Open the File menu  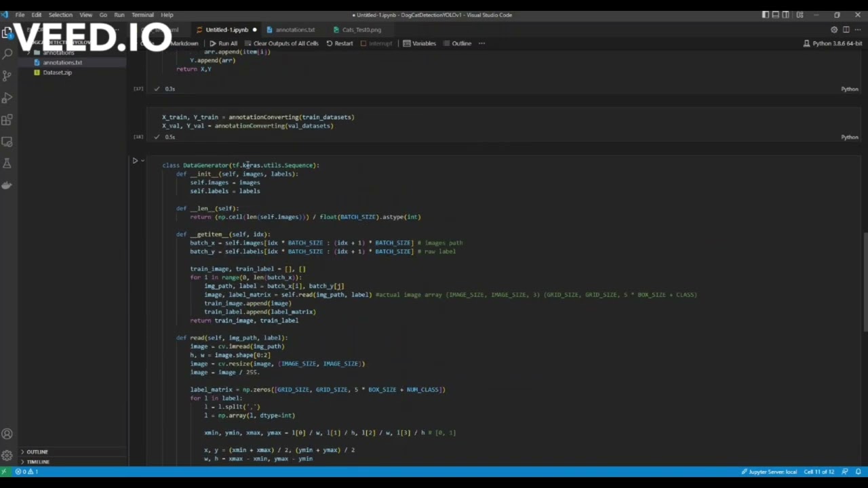point(20,15)
